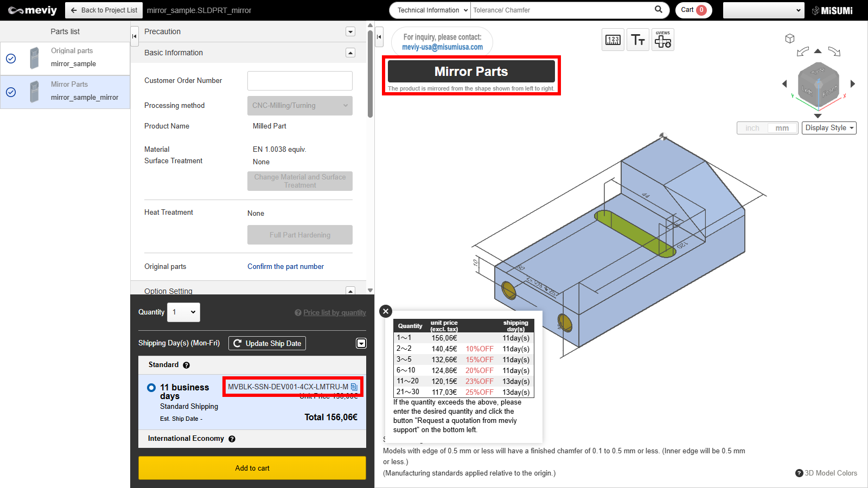Viewport: 868px width, 488px height.
Task: Select the 11 business days shipping option
Action: (x=151, y=388)
